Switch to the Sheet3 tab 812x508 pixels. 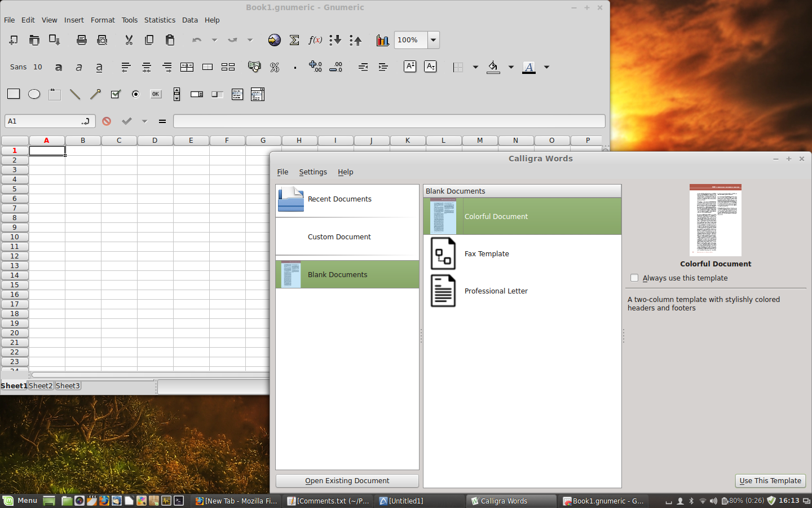click(68, 386)
